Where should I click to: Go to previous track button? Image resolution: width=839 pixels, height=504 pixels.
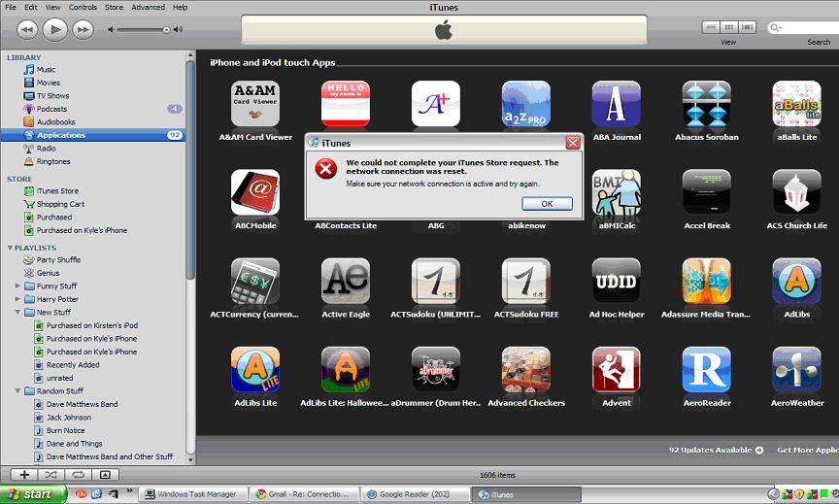[x=27, y=30]
